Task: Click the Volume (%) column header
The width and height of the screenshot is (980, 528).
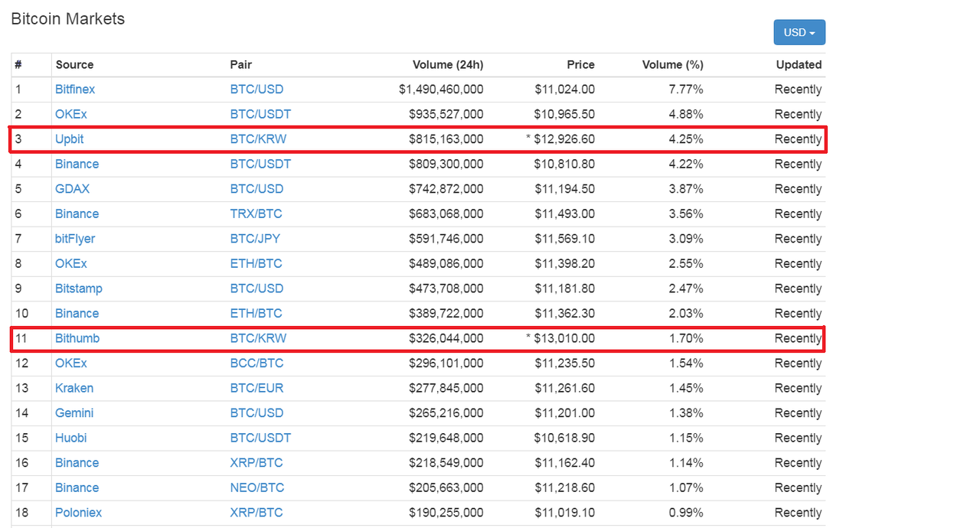Action: coord(672,65)
